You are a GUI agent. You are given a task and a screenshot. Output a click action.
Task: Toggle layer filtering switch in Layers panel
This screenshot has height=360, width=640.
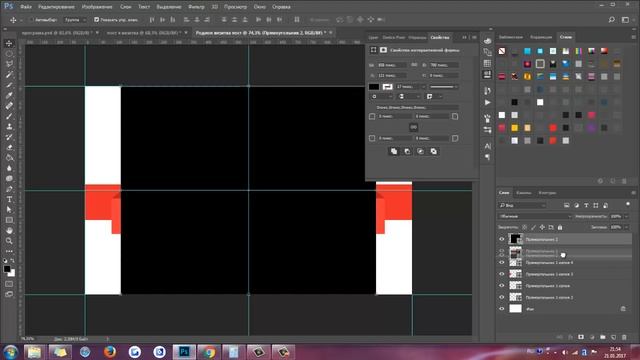628,204
